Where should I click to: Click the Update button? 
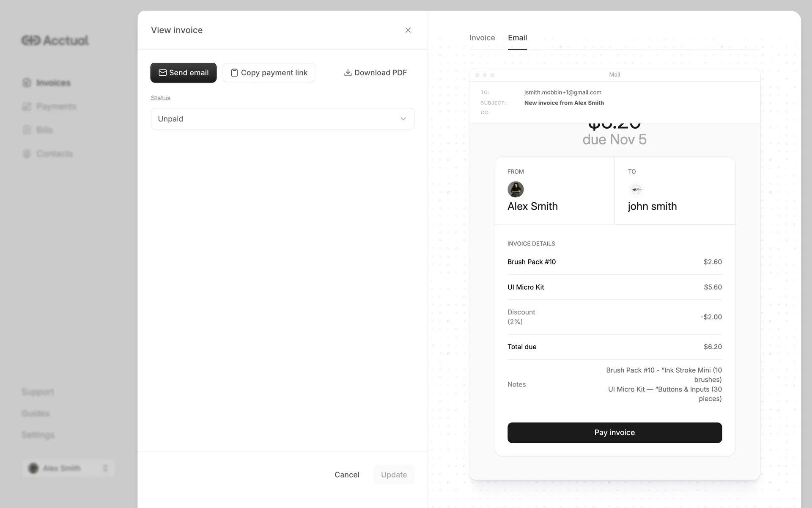click(394, 475)
